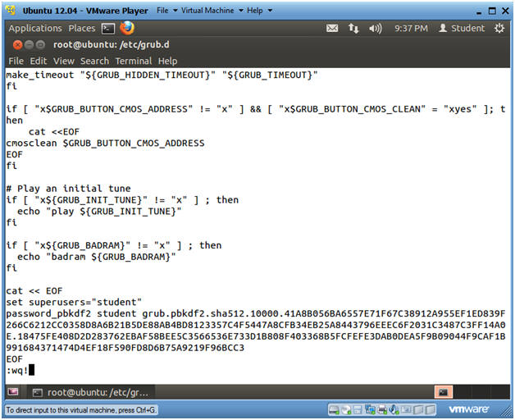
Task: Open the terminal Search menu
Action: click(x=94, y=61)
